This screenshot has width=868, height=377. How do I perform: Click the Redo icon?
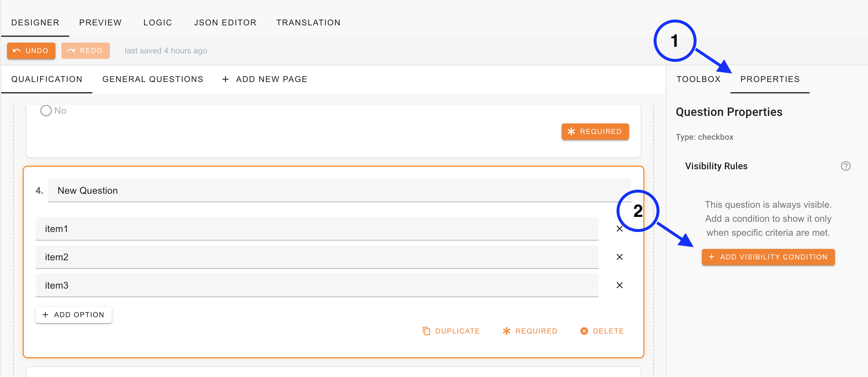[x=71, y=50]
